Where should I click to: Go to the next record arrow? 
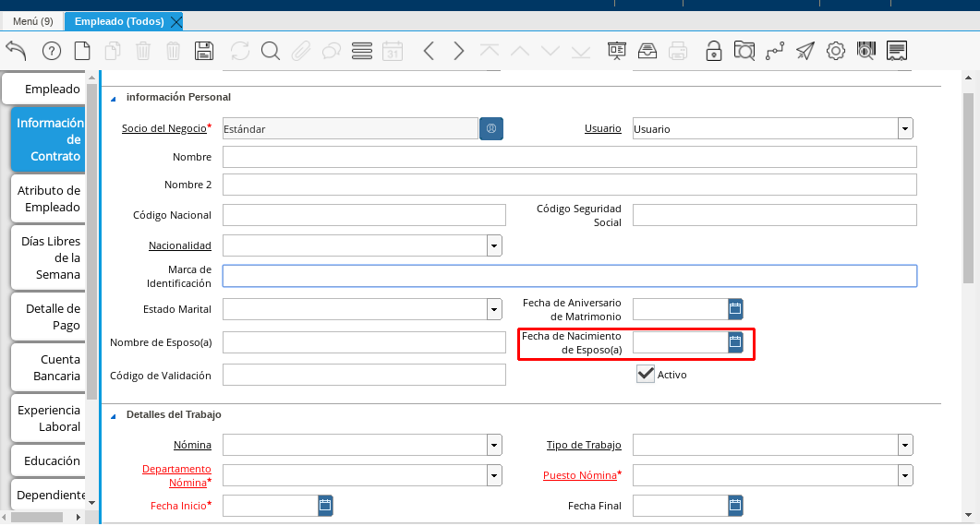pyautogui.click(x=458, y=51)
